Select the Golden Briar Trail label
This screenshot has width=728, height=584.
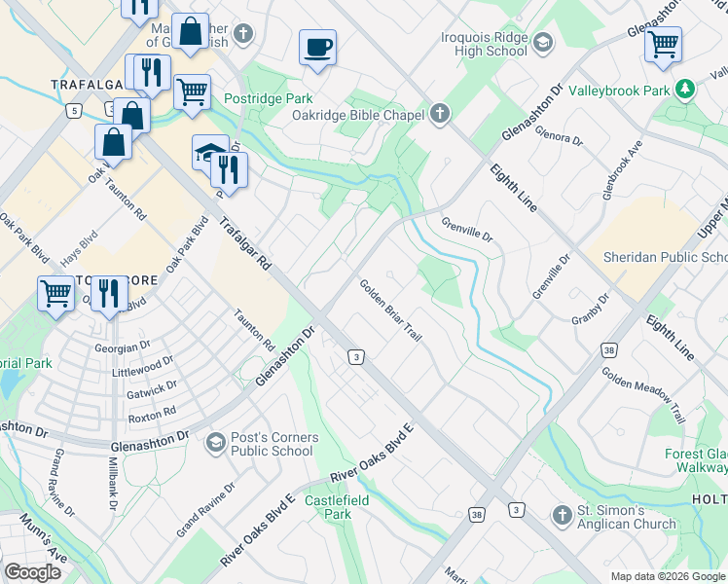pos(390,310)
